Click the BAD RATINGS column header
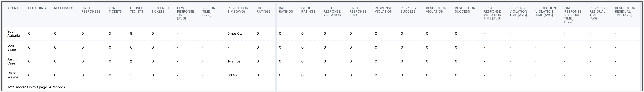 [x=286, y=10]
